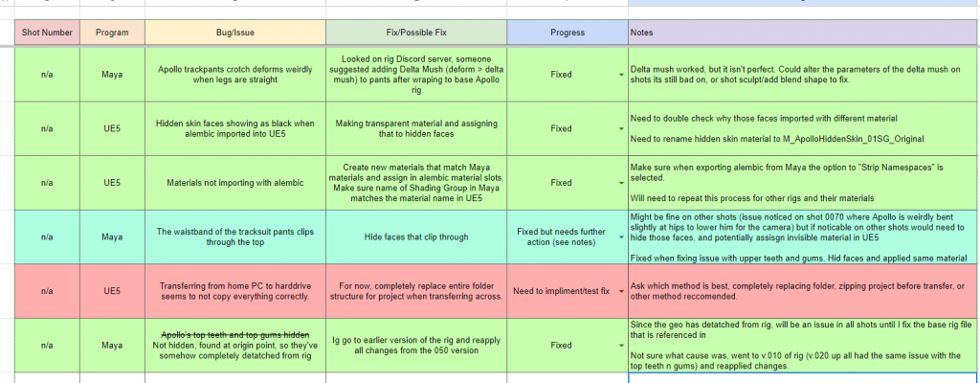Select the Apollo trackpants crotch deforms cell
This screenshot has height=383, width=980.
235,75
